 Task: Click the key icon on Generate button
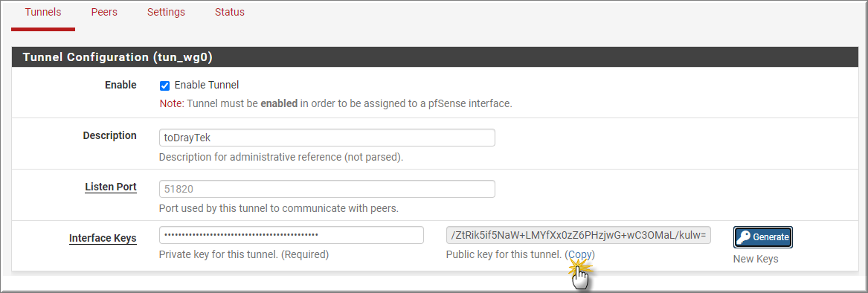click(745, 237)
